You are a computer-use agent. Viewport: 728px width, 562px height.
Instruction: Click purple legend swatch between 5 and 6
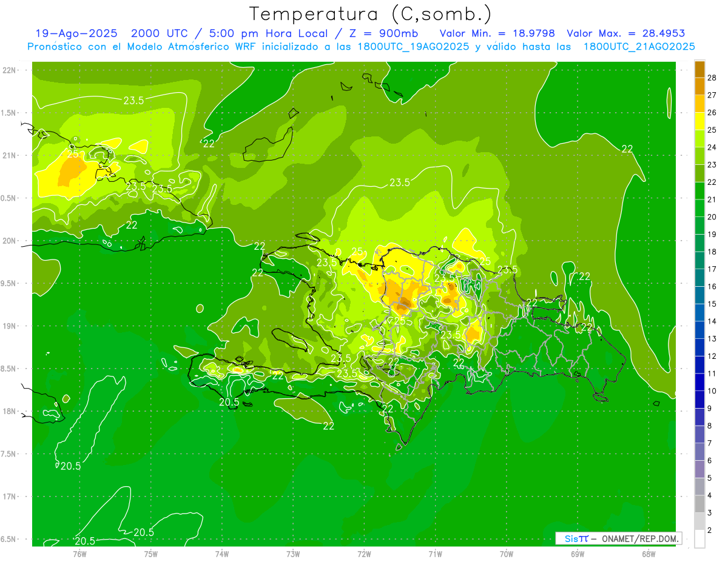(699, 469)
